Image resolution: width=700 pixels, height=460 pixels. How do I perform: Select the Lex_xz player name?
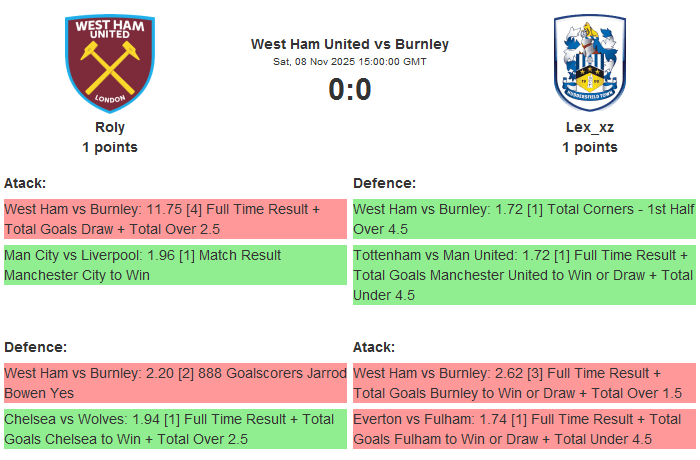(589, 127)
